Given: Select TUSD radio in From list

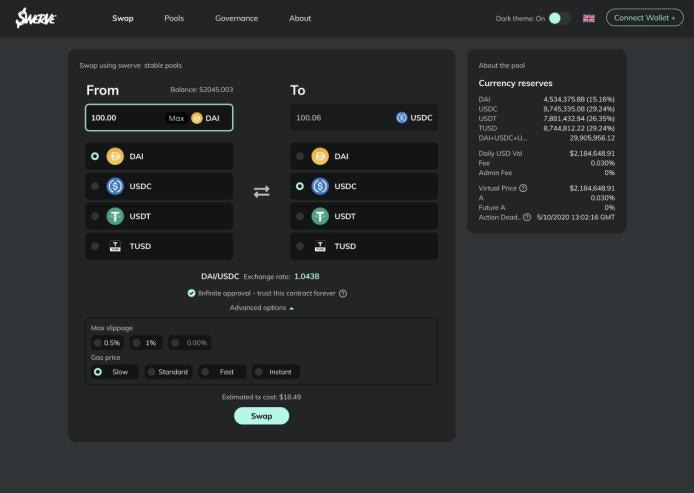Looking at the screenshot, I should click(95, 246).
